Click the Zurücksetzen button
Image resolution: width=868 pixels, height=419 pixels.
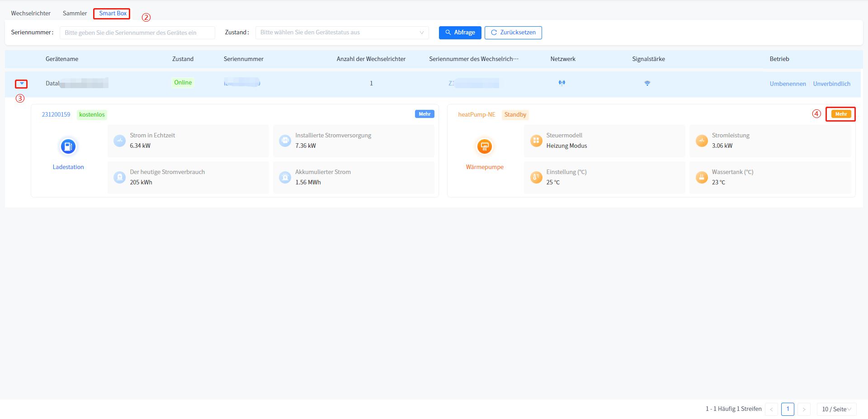pyautogui.click(x=513, y=33)
